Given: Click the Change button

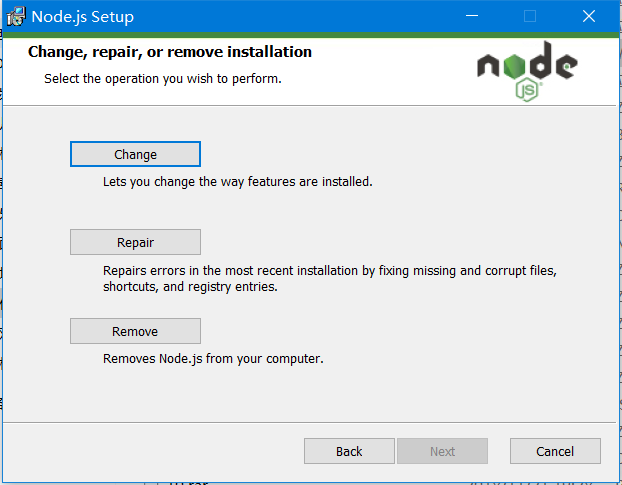Looking at the screenshot, I should click(135, 154).
